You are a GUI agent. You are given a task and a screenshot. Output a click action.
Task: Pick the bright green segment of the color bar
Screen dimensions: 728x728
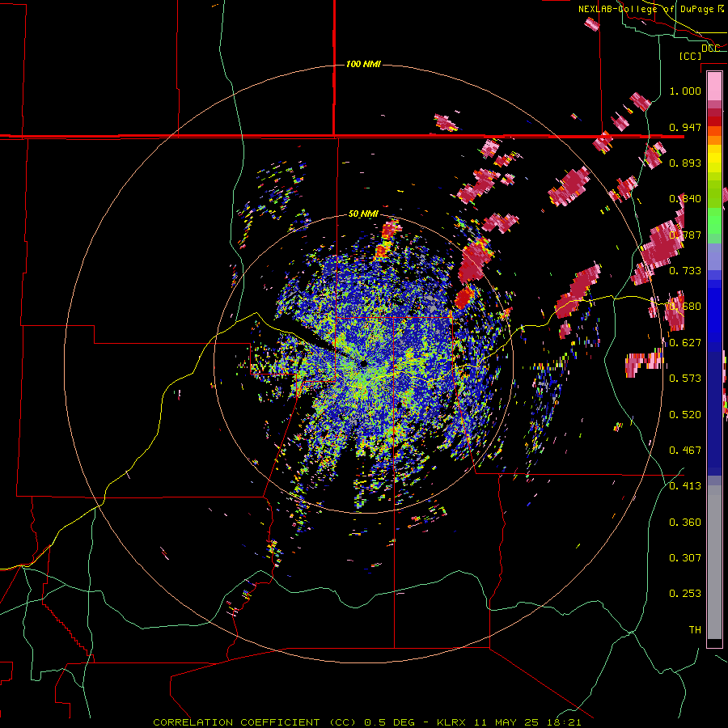tap(714, 221)
